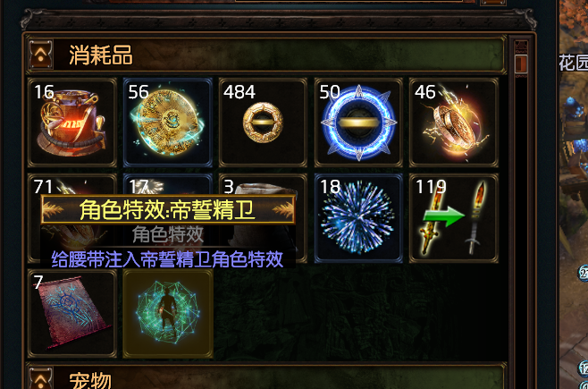Select the small gold ring item, count 484
The height and width of the screenshot is (389, 588).
click(x=263, y=123)
